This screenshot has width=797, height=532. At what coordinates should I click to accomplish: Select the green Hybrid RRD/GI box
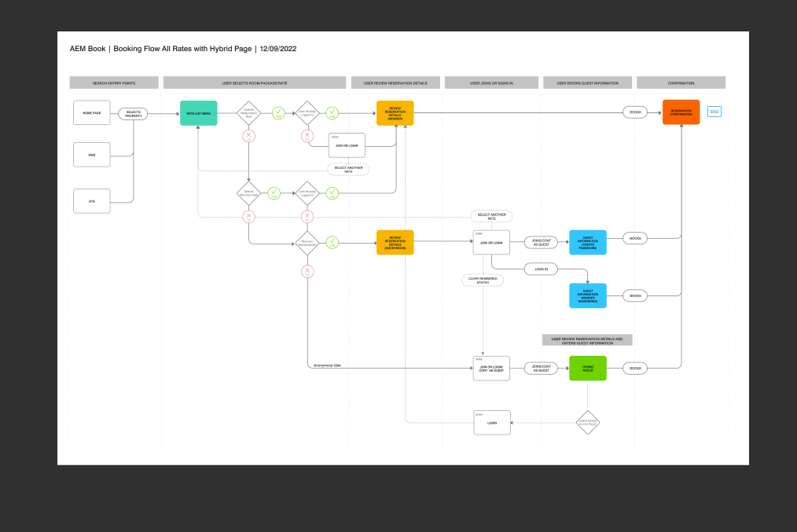point(588,368)
